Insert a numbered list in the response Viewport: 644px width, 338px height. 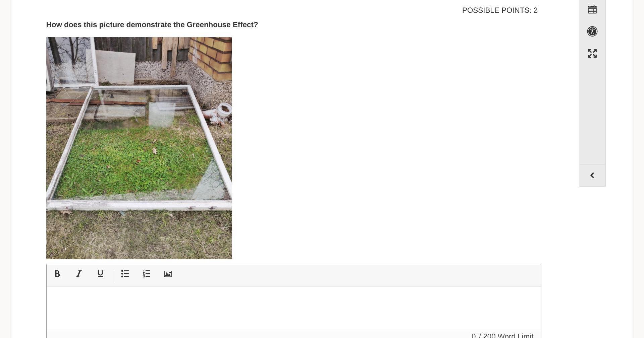(147, 274)
